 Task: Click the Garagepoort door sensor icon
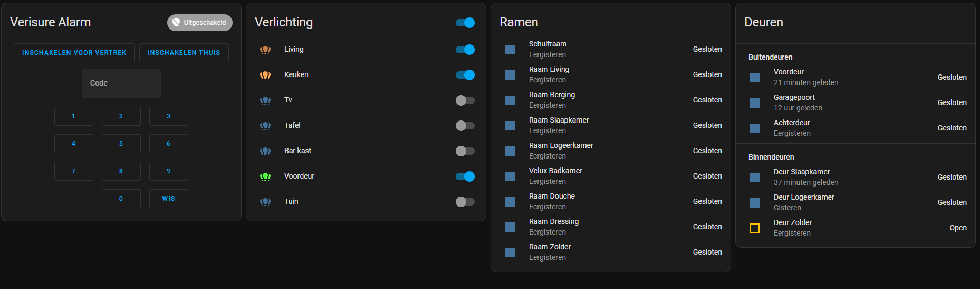coord(755,103)
